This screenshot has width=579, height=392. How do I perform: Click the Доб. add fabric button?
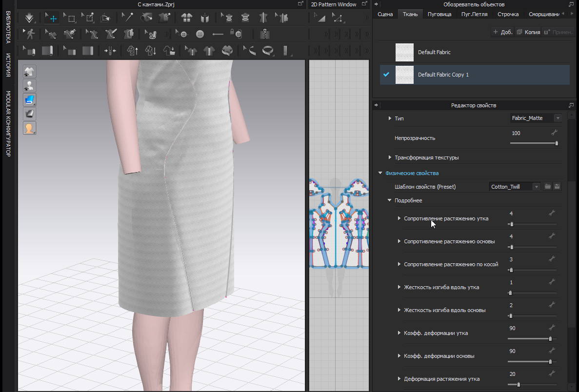coord(502,32)
